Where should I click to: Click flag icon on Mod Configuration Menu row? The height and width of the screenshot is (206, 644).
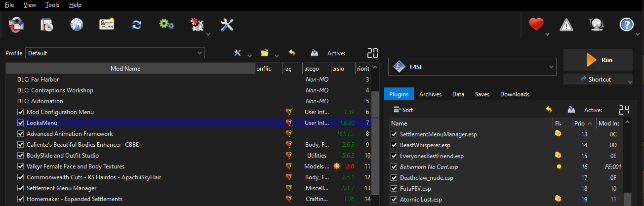coord(289,112)
